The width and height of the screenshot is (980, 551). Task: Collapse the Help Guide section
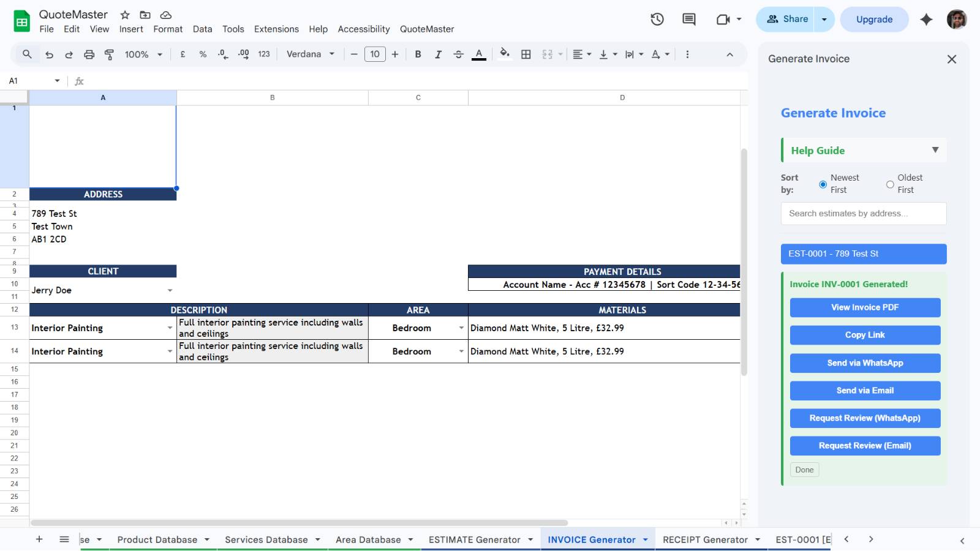[934, 149]
